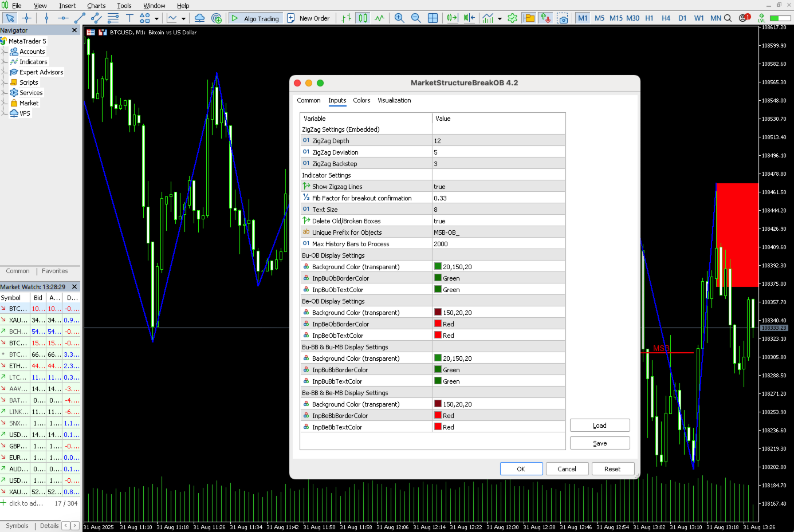794x532 pixels.
Task: Zoom in on the chart
Action: 399,18
